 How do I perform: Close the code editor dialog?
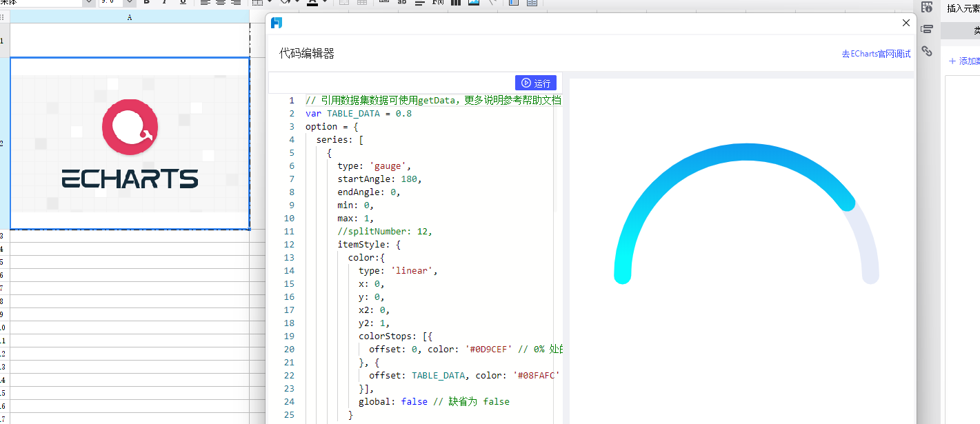point(906,23)
